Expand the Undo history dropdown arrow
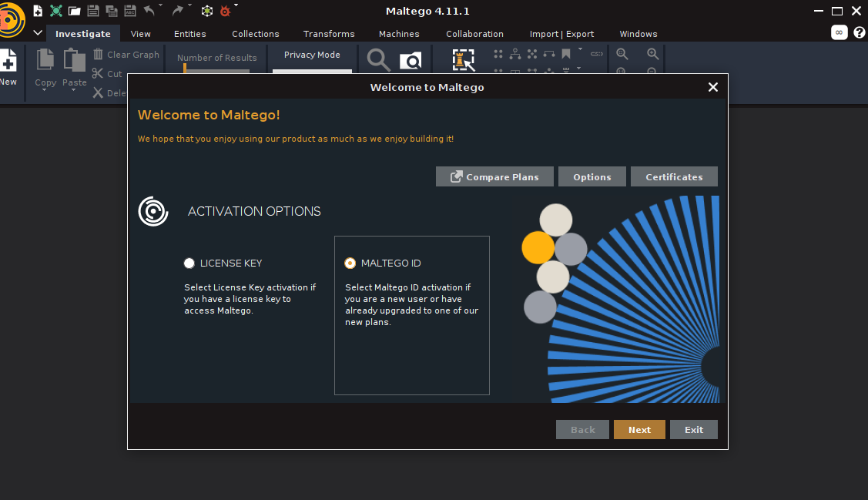The width and height of the screenshot is (868, 500). (160, 5)
